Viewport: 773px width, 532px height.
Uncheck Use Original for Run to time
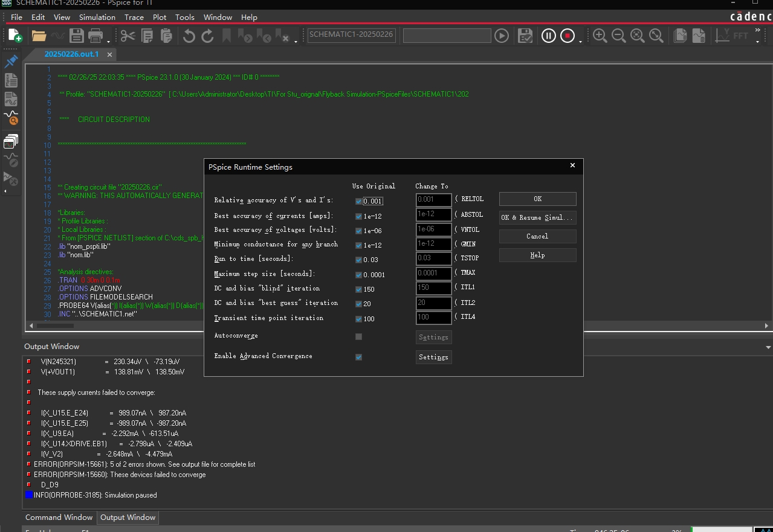pyautogui.click(x=359, y=260)
